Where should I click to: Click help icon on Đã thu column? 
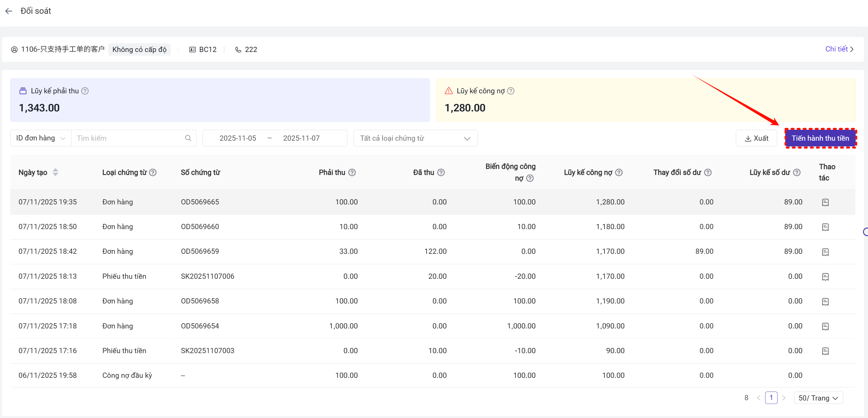click(441, 172)
